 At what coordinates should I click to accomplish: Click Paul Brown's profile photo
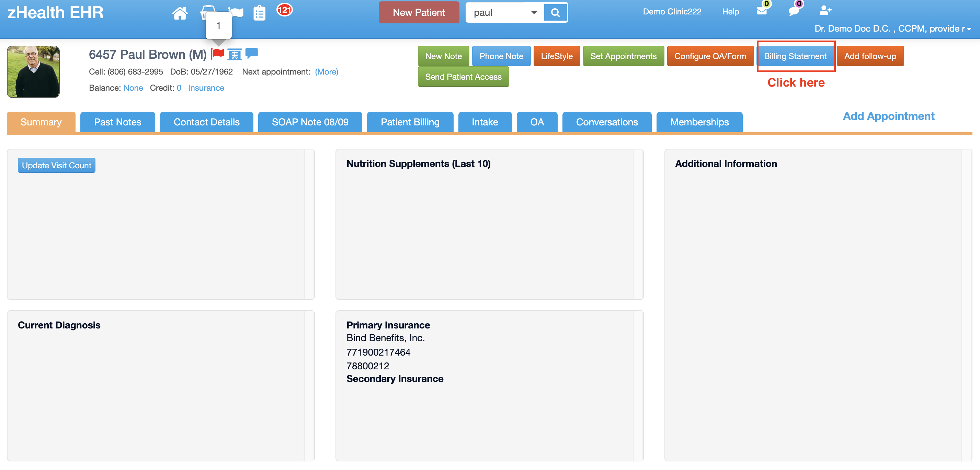click(x=33, y=72)
